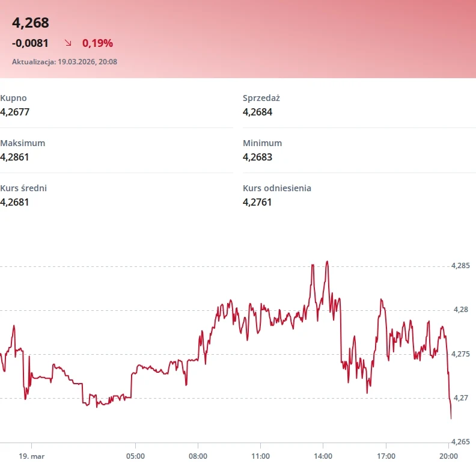Click the 05:00 label on time axis

click(135, 456)
